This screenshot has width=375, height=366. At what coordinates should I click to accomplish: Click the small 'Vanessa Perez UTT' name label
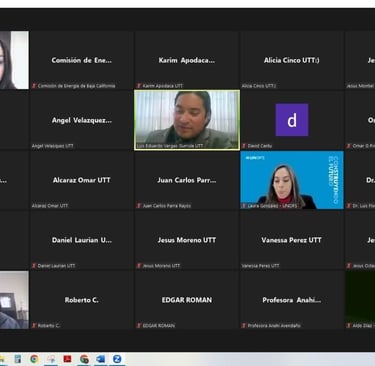(x=260, y=266)
